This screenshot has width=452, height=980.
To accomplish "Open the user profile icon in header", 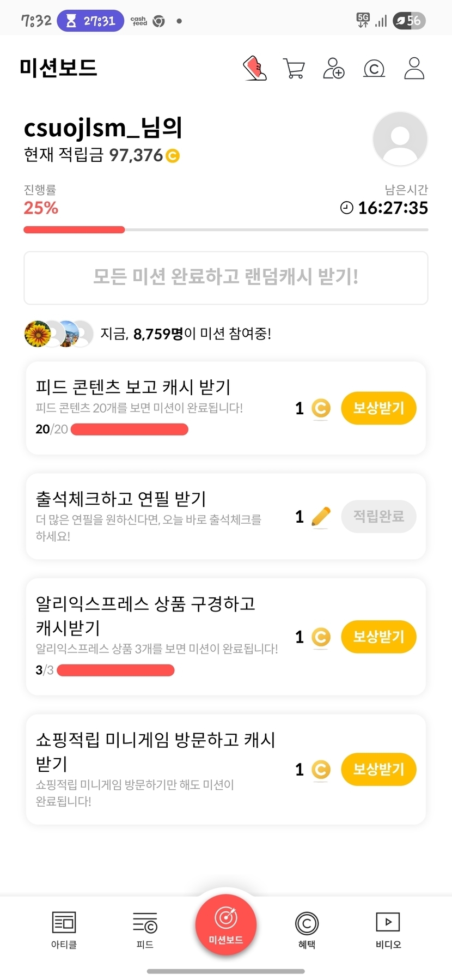I will [414, 69].
